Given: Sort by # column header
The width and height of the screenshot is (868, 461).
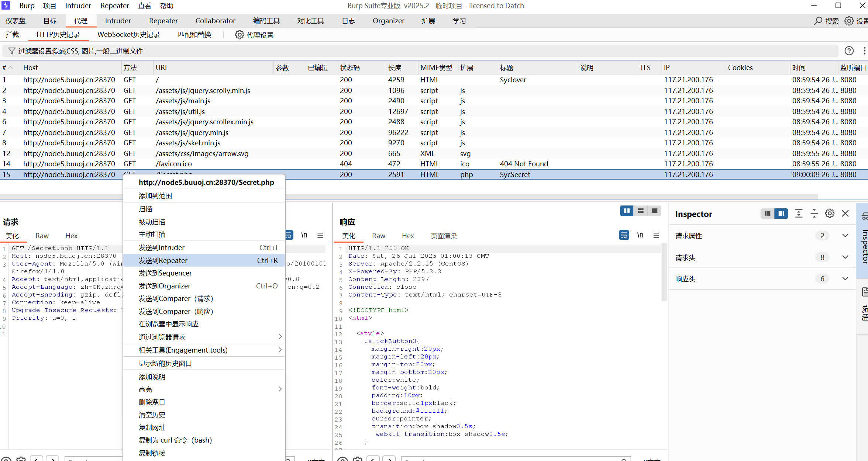Looking at the screenshot, I should click(x=10, y=67).
